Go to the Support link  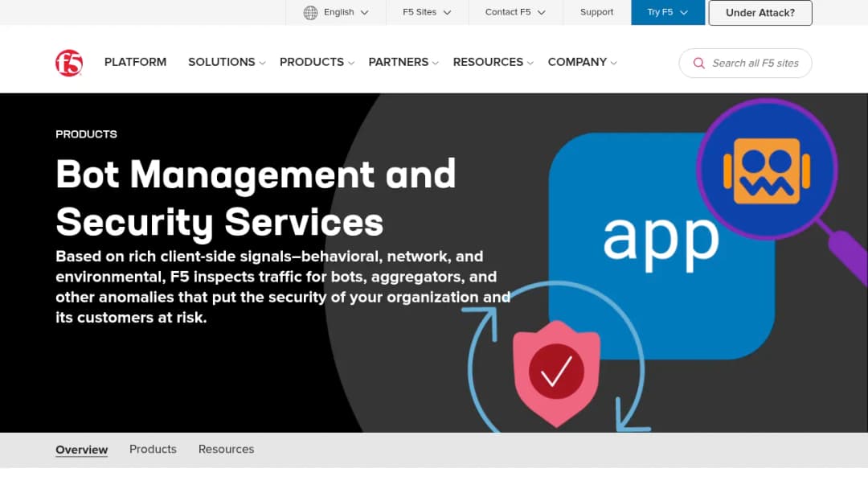coord(596,12)
